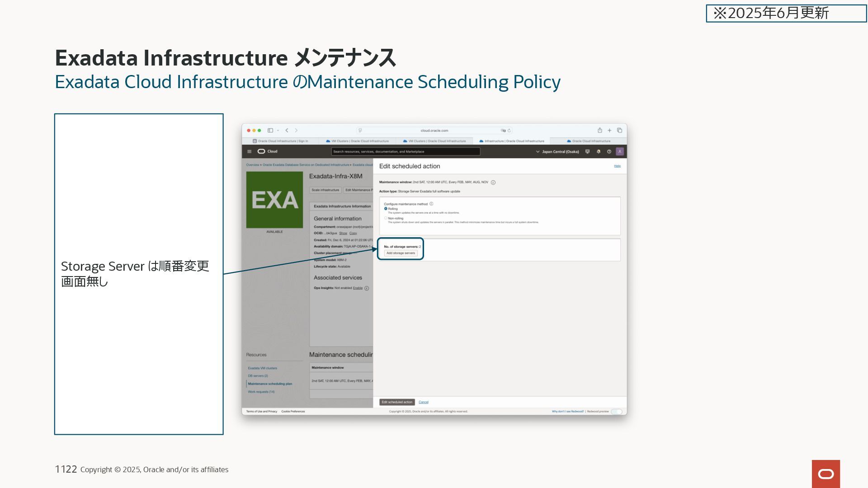Click the Add storage servers button
This screenshot has width=868, height=488.
pos(401,253)
